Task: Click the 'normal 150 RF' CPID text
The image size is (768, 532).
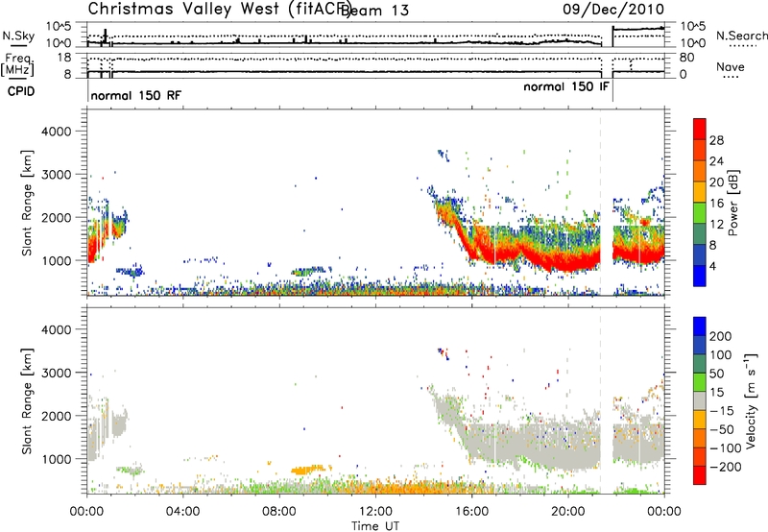Action: [x=135, y=95]
